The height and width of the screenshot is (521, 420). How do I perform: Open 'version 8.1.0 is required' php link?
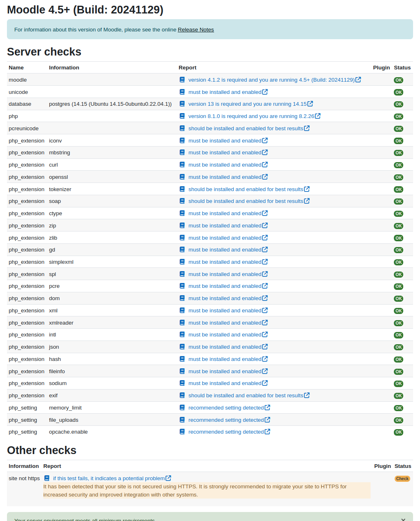click(x=251, y=116)
